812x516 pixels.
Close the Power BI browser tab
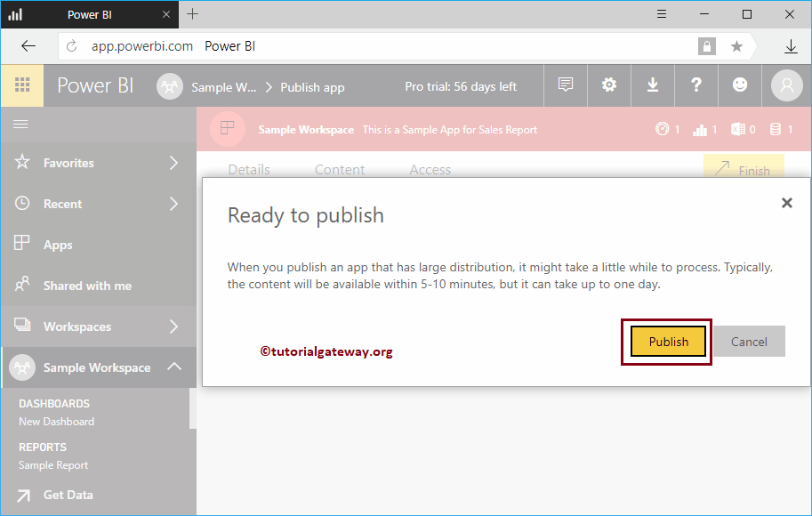point(166,14)
